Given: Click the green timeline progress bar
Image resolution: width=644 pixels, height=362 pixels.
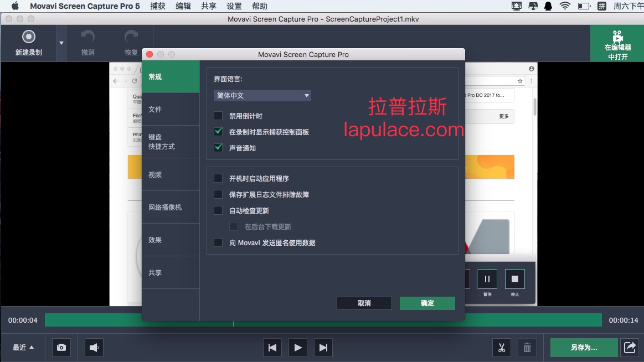Looking at the screenshot, I should (323, 320).
